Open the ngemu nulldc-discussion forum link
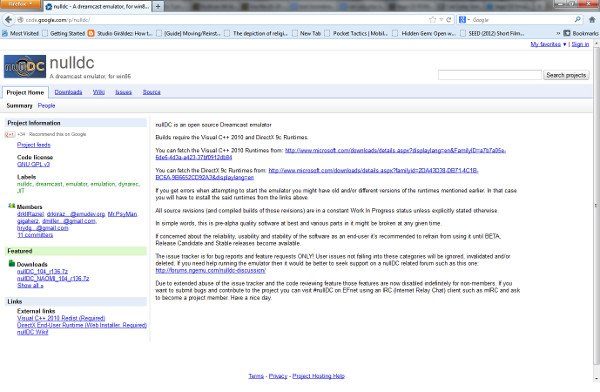The image size is (600, 392). point(210,270)
